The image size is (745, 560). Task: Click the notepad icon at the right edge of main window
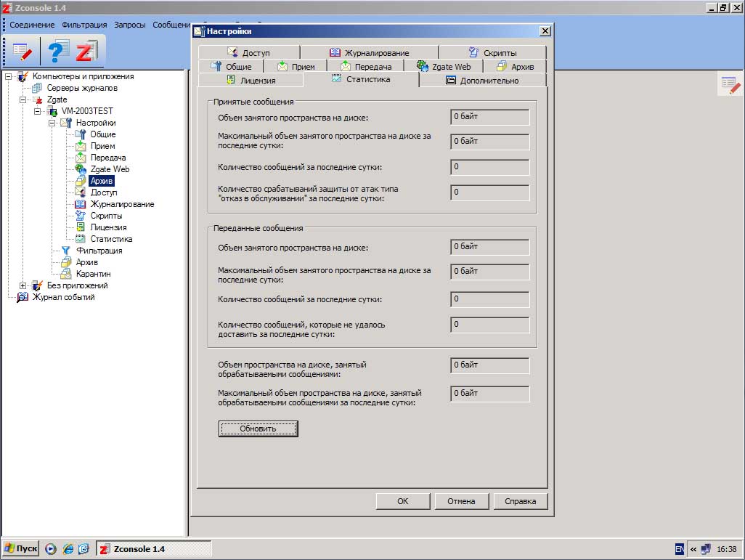coord(730,86)
